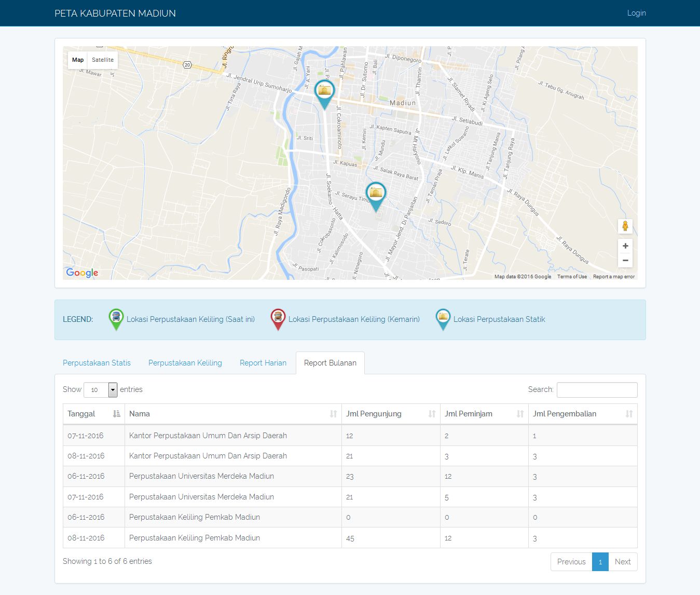Open the Show entries dropdown
The image size is (700, 595).
[x=101, y=390]
